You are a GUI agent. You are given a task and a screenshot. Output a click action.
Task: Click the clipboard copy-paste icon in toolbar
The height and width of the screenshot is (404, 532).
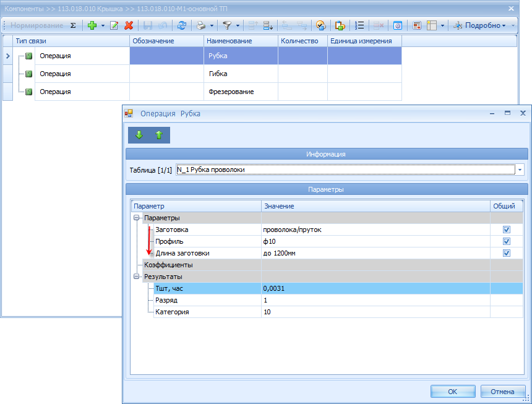pos(340,25)
